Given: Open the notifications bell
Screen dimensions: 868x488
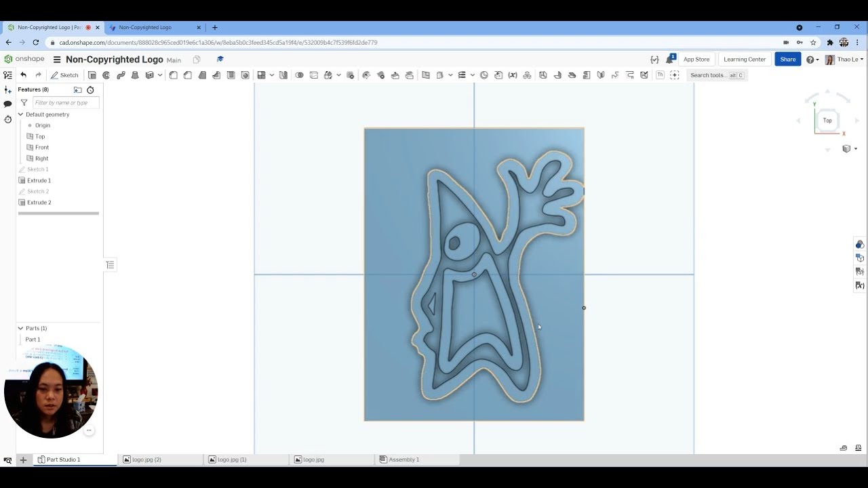Looking at the screenshot, I should [x=670, y=59].
